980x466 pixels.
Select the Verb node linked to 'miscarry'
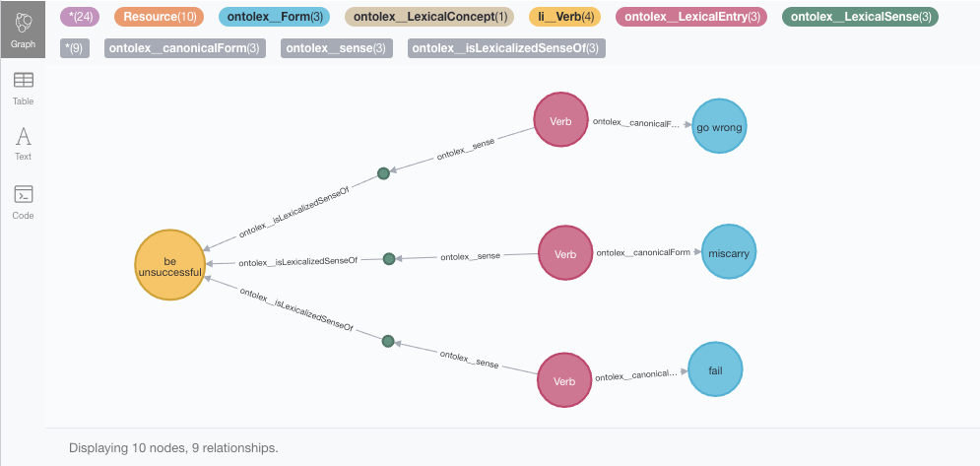tap(565, 254)
